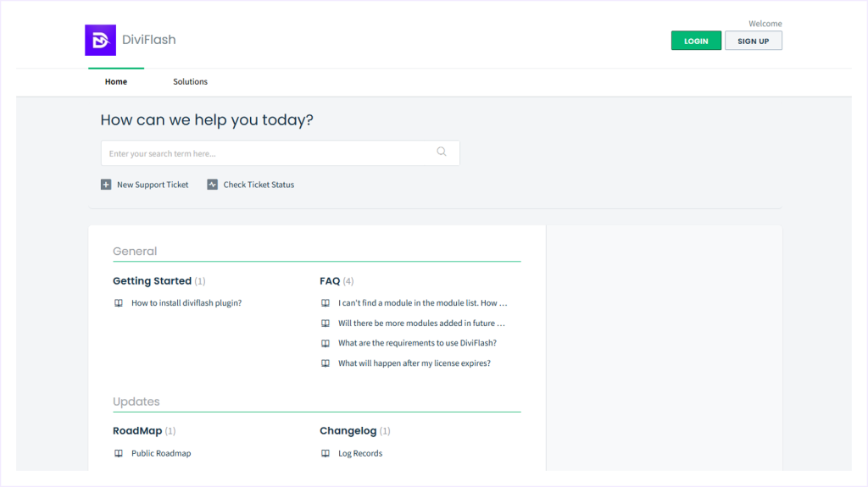Click the search magnifier icon

pos(442,152)
